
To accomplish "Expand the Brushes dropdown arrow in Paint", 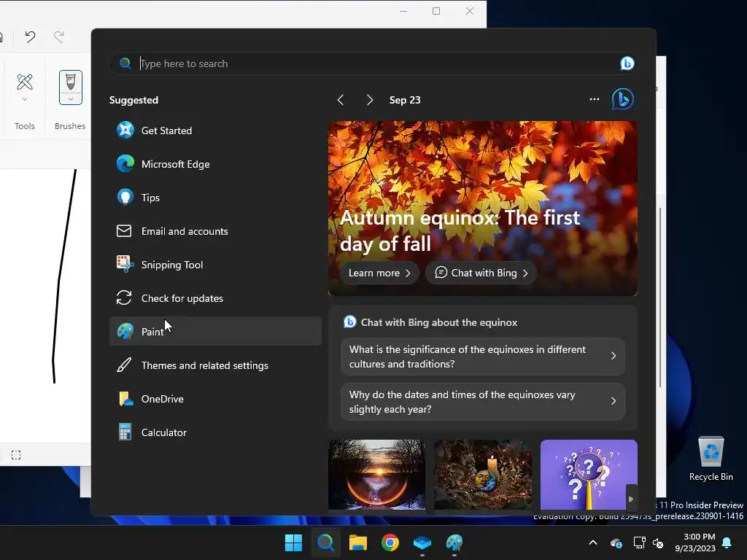I will [x=71, y=99].
